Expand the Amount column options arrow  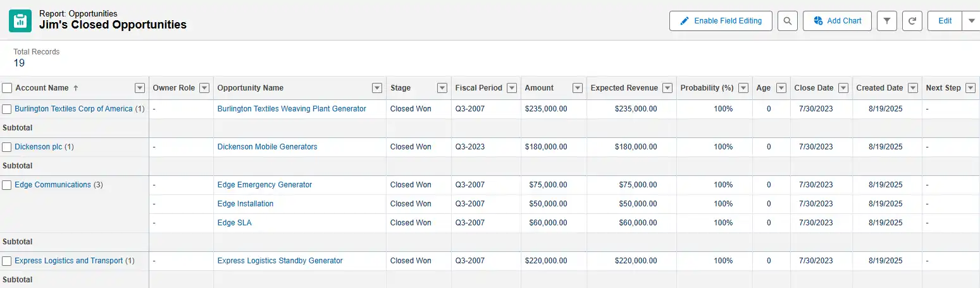tap(577, 88)
